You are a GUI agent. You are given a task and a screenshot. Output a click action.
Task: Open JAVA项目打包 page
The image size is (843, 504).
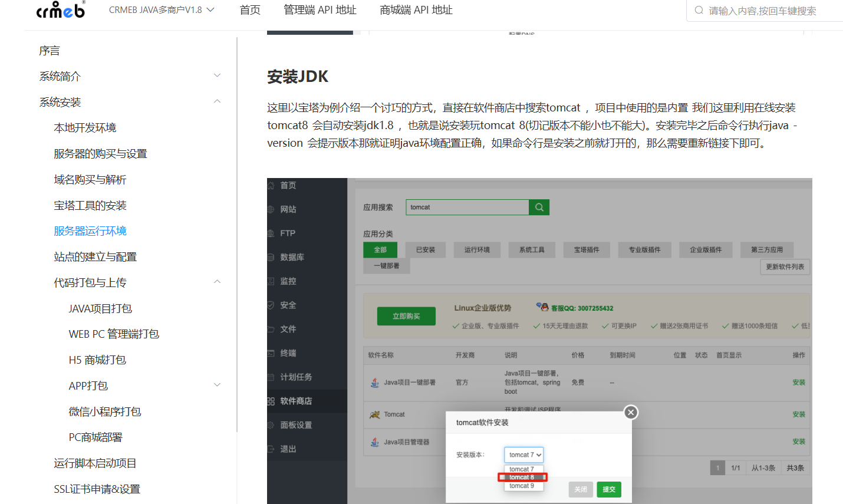click(100, 309)
